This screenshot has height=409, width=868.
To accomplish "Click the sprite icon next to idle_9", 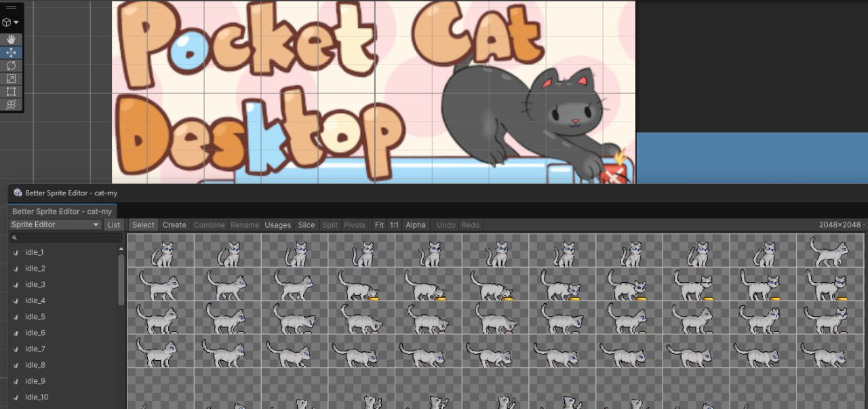I will tap(16, 381).
